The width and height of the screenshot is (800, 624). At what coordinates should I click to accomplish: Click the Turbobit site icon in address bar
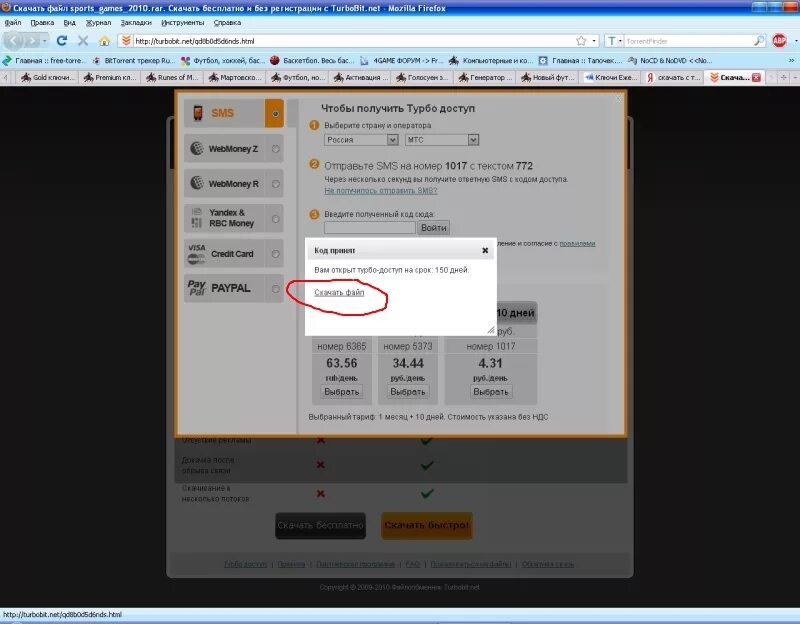click(x=126, y=41)
